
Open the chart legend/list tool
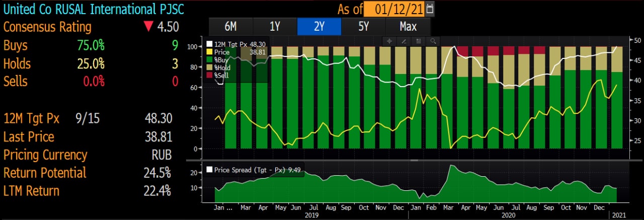click(418, 41)
